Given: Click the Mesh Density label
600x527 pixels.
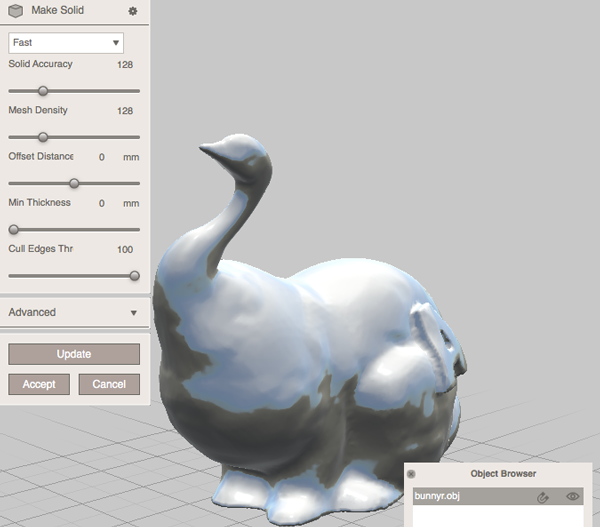Looking at the screenshot, I should pos(38,110).
